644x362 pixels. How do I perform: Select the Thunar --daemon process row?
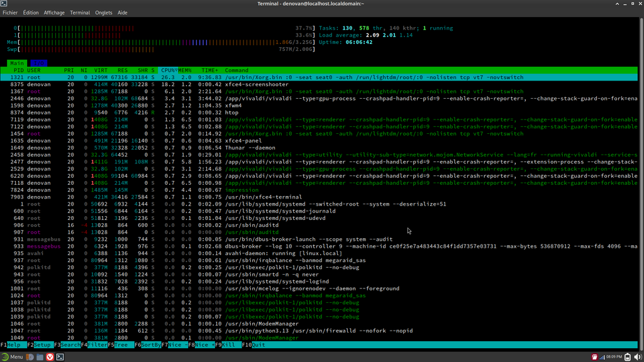point(319,148)
